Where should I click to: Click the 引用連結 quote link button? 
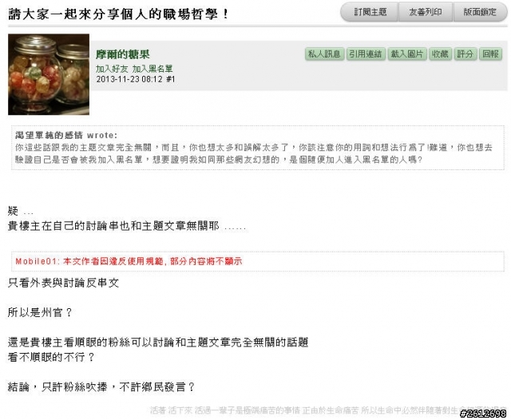pyautogui.click(x=366, y=53)
